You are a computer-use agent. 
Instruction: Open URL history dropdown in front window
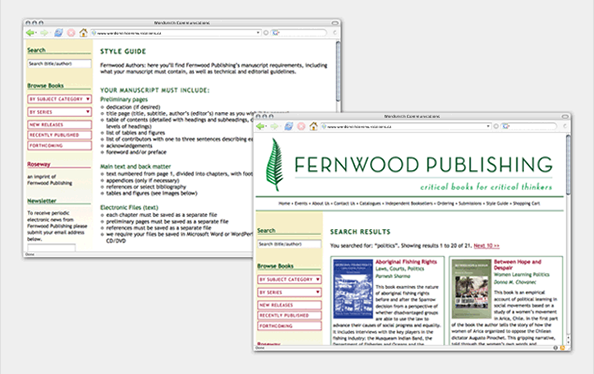pyautogui.click(x=488, y=126)
